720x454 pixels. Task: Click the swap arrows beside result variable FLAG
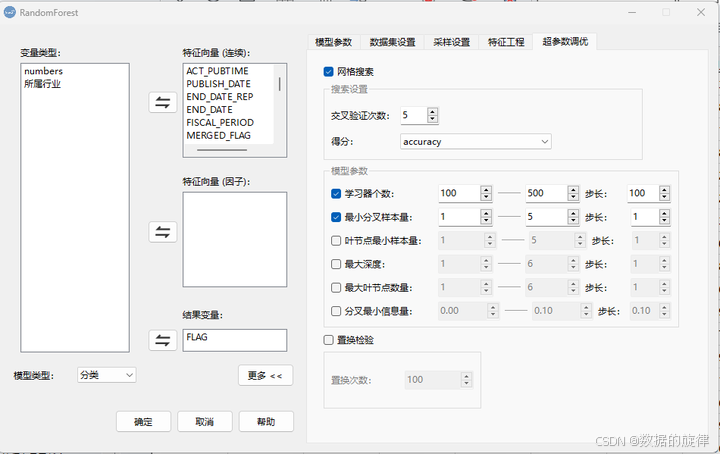coord(163,340)
